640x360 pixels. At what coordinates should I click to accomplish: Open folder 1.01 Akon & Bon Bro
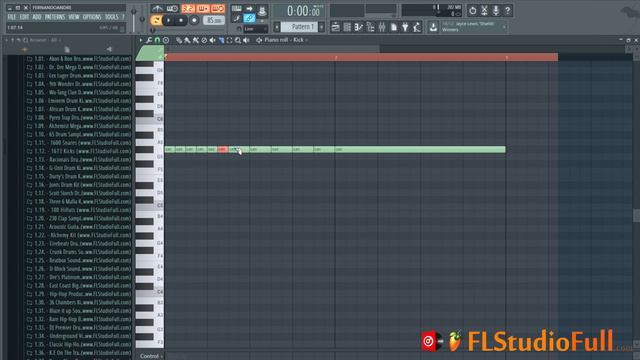[78, 59]
